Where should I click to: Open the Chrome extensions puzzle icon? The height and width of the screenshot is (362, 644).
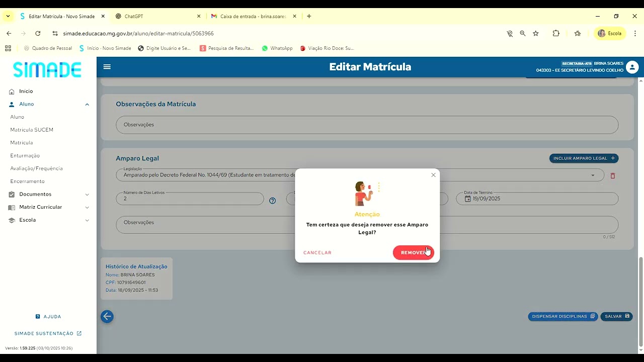tap(556, 33)
